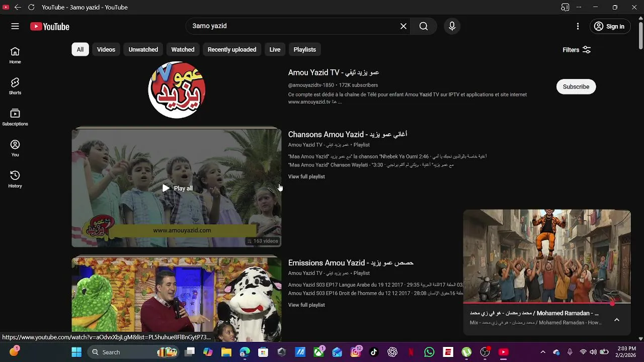Open the three-dot settings menu beside Sign in
Image resolution: width=644 pixels, height=362 pixels.
[578, 27]
